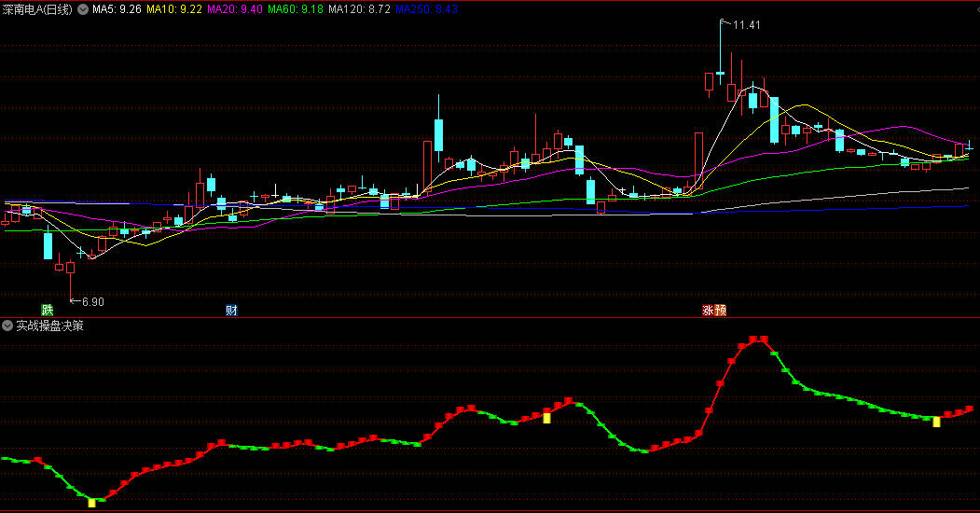Select the MA10: 9.22 label
The height and width of the screenshot is (513, 980).
click(174, 9)
